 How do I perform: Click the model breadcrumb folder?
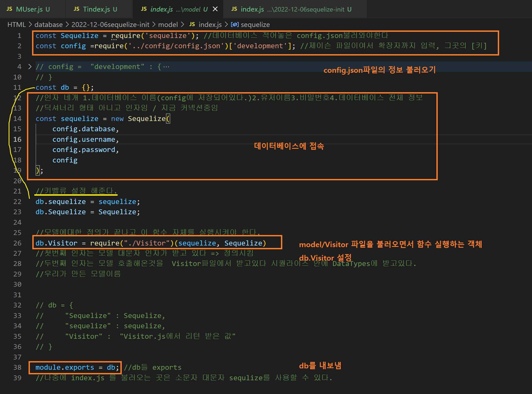click(168, 25)
